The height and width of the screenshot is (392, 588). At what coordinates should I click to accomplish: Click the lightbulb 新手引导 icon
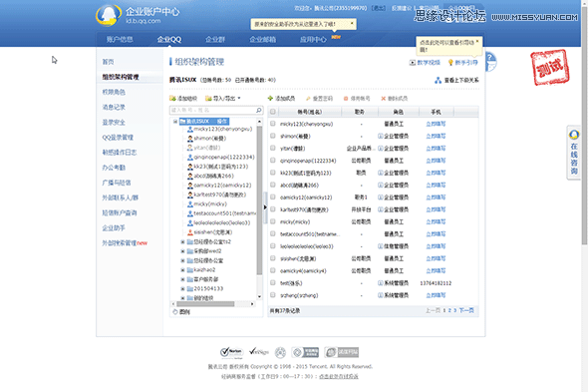pos(450,62)
